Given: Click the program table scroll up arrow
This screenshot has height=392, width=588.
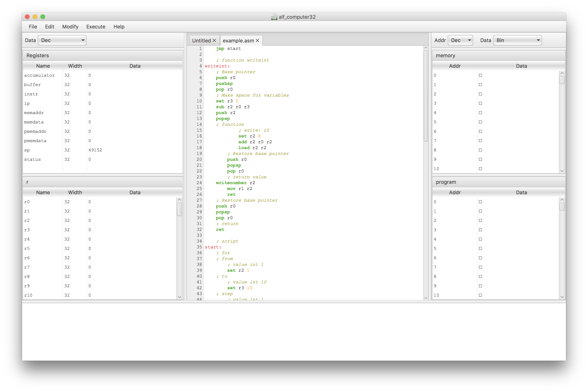Looking at the screenshot, I should tap(562, 200).
